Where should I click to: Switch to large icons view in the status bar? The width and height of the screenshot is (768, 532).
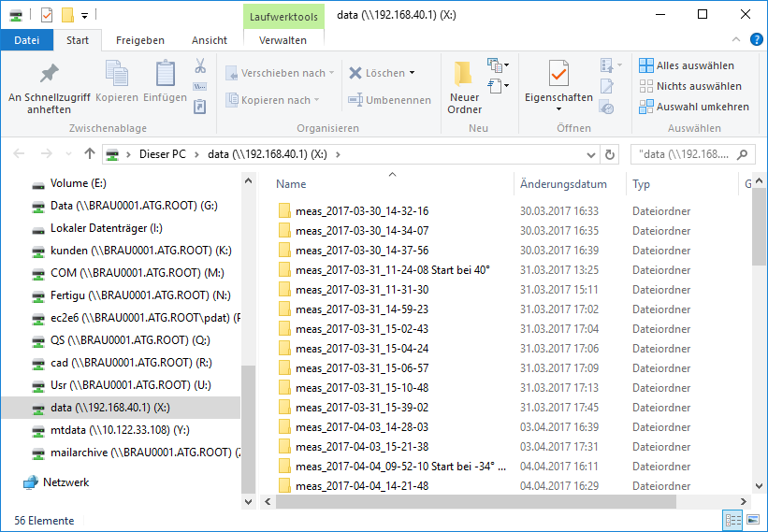click(x=752, y=520)
